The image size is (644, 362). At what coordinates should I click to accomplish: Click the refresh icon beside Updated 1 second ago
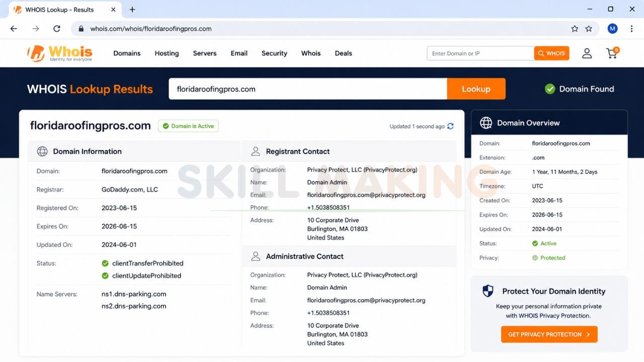point(450,126)
